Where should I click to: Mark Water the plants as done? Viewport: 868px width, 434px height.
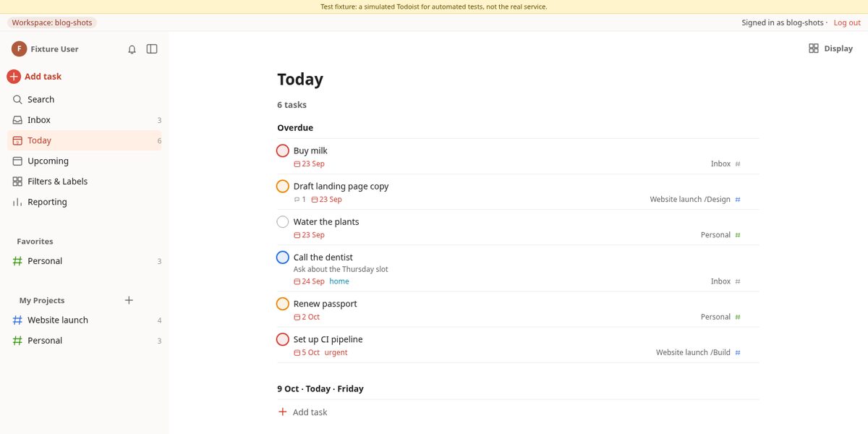[283, 222]
